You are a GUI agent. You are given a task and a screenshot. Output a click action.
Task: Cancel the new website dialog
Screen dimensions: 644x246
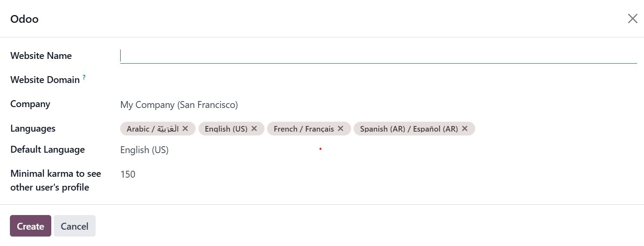tap(75, 226)
